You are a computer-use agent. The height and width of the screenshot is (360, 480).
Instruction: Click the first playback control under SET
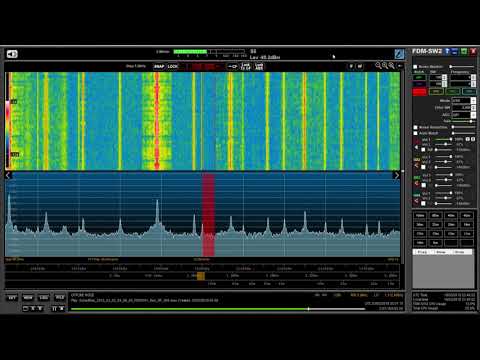(26, 309)
